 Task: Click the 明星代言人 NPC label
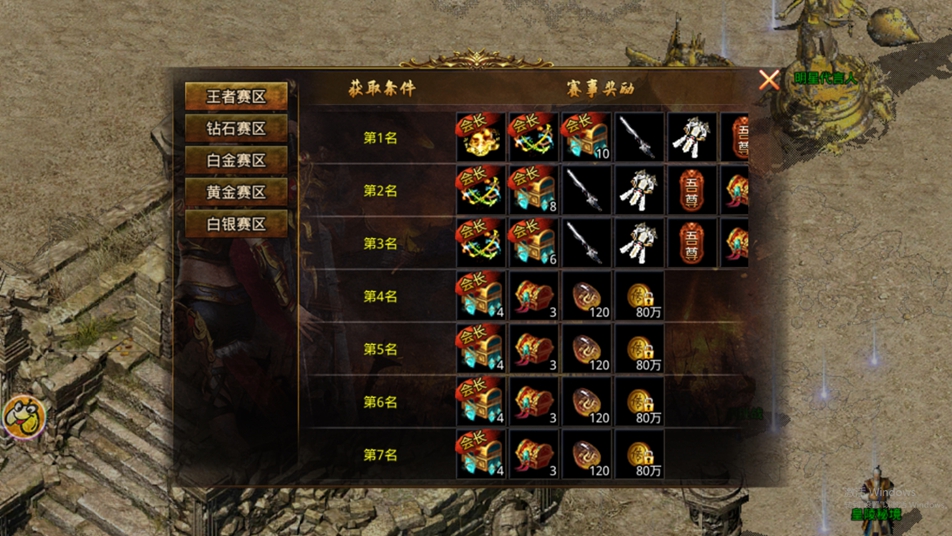click(x=825, y=78)
